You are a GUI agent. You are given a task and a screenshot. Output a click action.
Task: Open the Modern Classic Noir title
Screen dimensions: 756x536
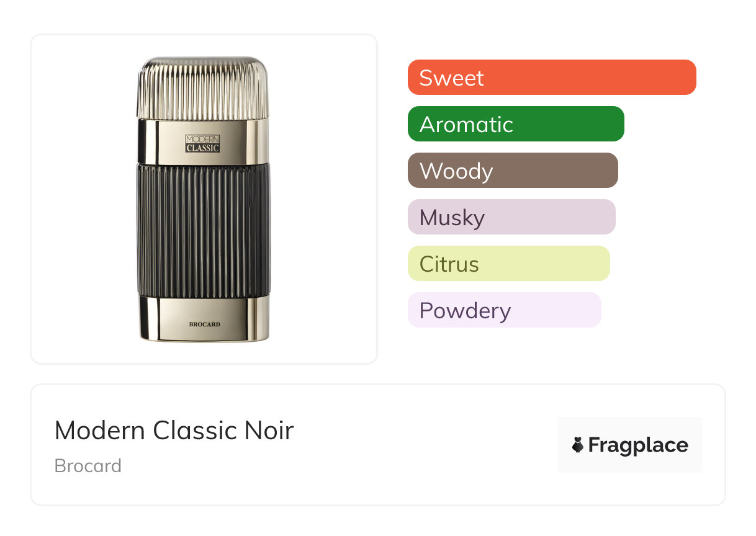click(174, 430)
